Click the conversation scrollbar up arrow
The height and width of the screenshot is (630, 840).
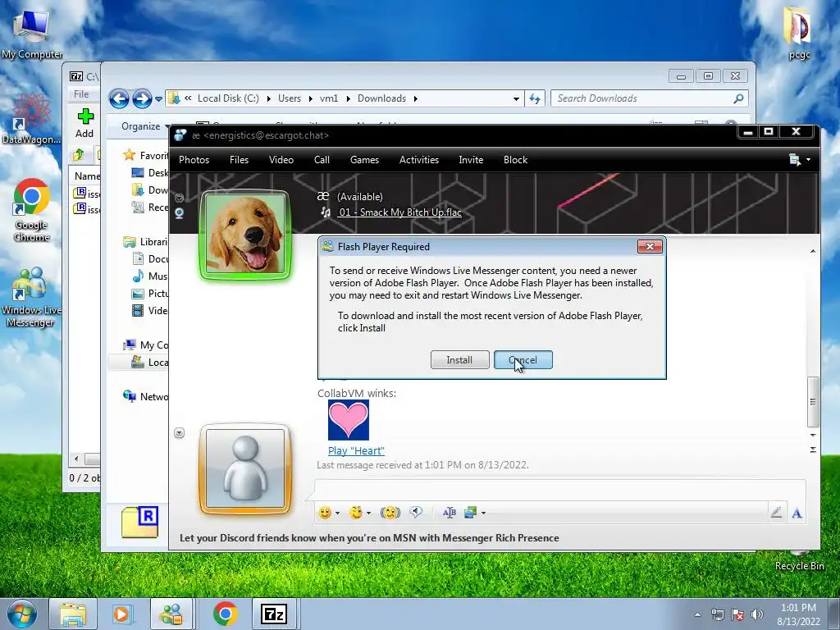pos(813,251)
